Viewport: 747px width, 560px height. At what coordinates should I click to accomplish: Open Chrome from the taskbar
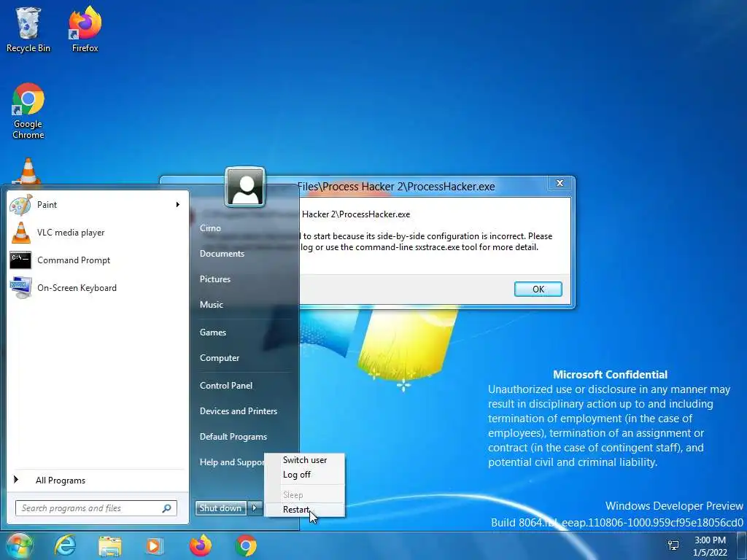[x=246, y=545]
